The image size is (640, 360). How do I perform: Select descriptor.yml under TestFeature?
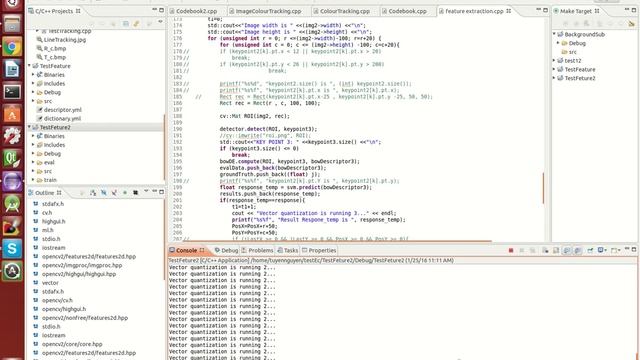pyautogui.click(x=63, y=109)
